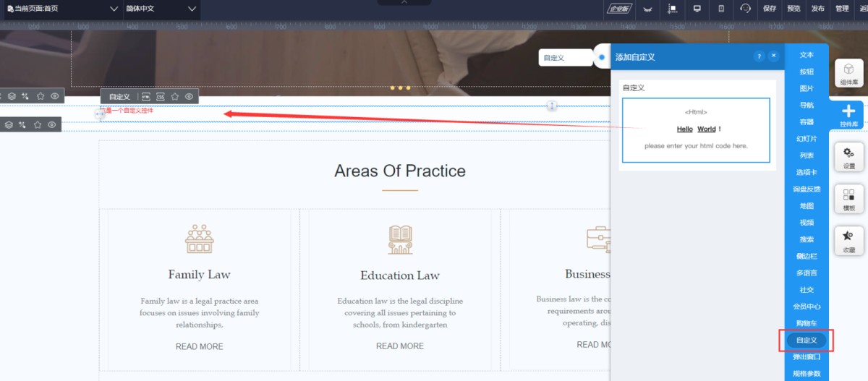Select 购物车 in widget list
The height and width of the screenshot is (381, 868).
click(x=807, y=323)
